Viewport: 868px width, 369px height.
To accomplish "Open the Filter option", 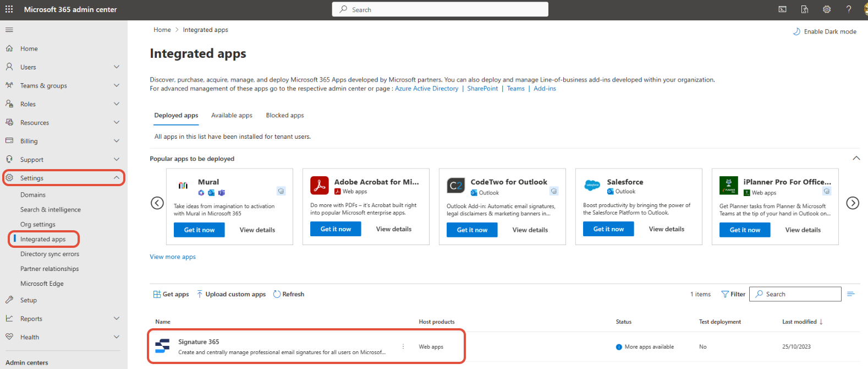I will coord(733,294).
